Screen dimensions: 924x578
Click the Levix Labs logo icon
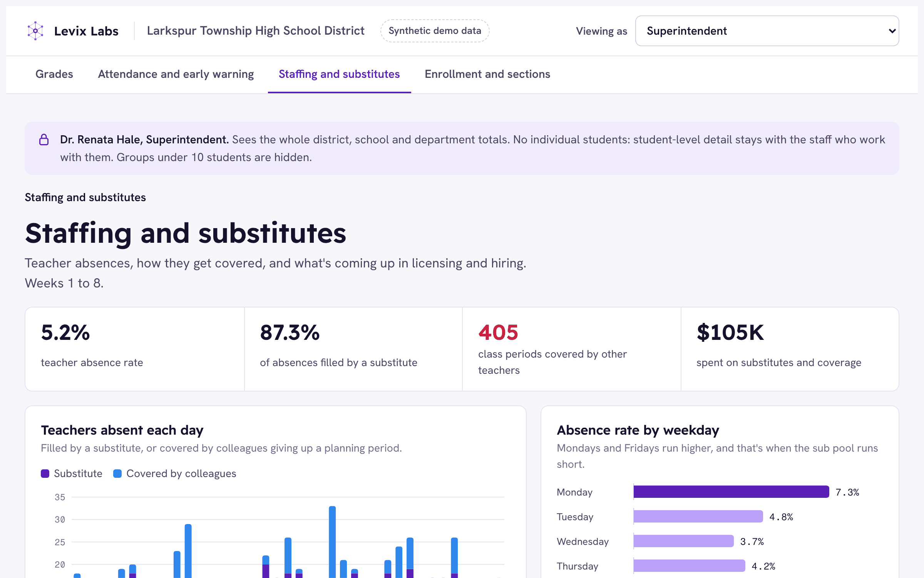tap(35, 31)
